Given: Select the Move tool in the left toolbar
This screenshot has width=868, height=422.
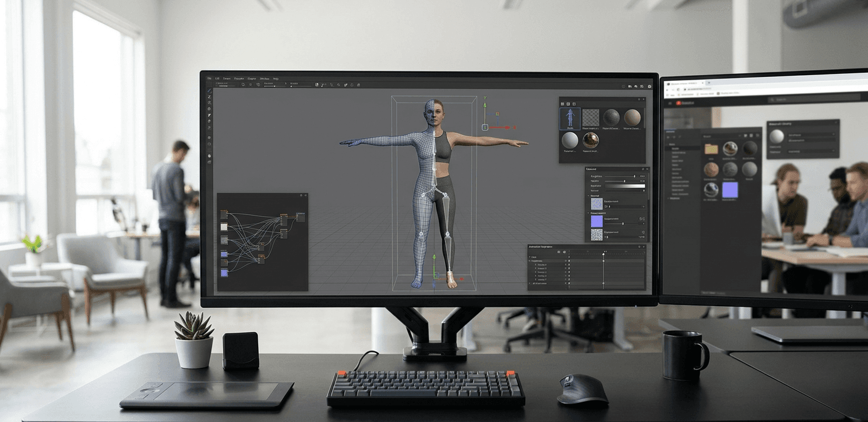Looking at the screenshot, I should (x=210, y=97).
